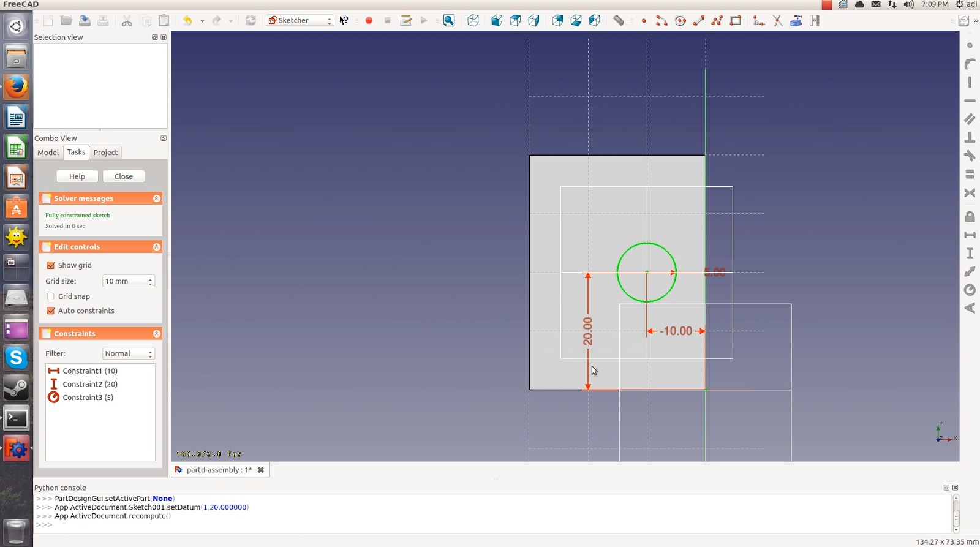Toggle the Auto constraints checkbox

[51, 311]
